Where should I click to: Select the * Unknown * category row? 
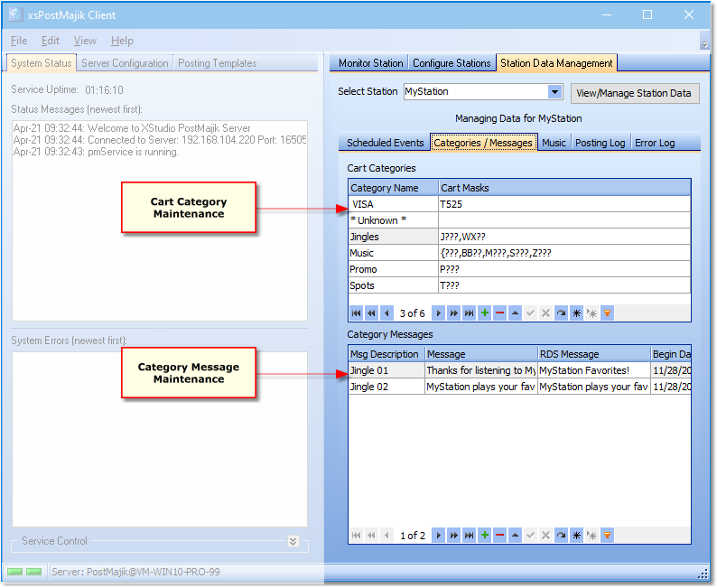coord(519,220)
